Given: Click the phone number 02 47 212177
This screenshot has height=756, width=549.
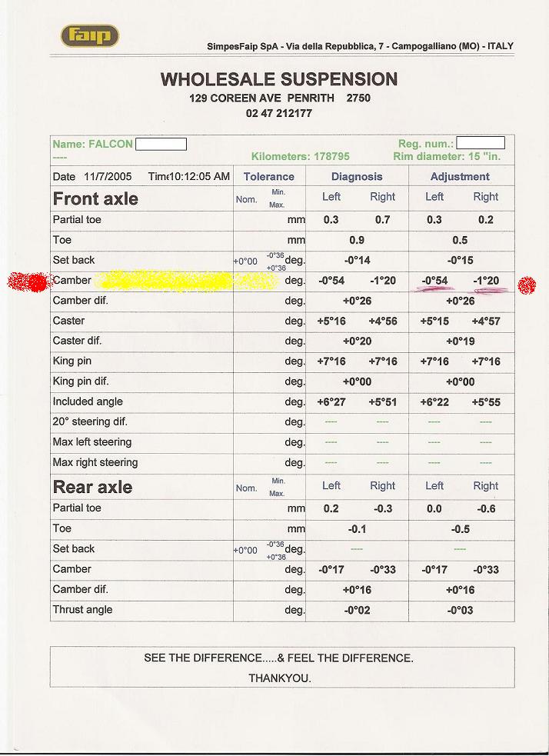Looking at the screenshot, I should pos(279,113).
